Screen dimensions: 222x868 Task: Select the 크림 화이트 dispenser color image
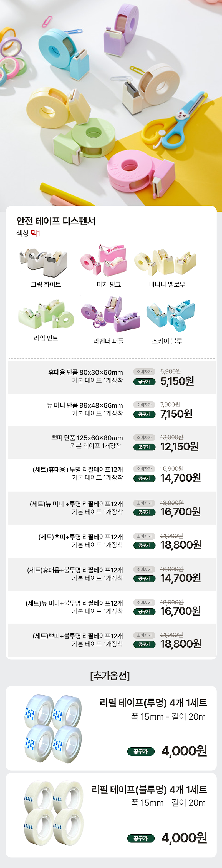[44, 263]
